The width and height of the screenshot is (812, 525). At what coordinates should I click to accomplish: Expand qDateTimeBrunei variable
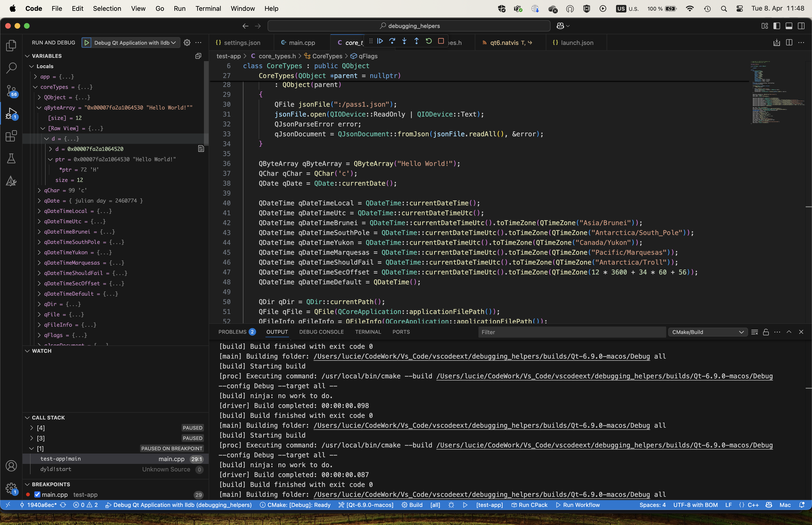[39, 232]
